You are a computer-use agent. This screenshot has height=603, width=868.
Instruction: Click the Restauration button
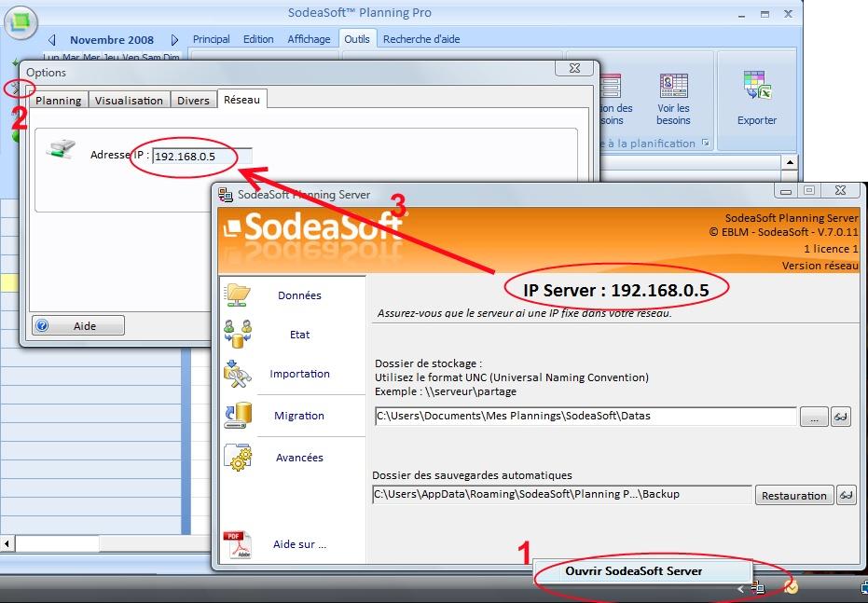(793, 495)
